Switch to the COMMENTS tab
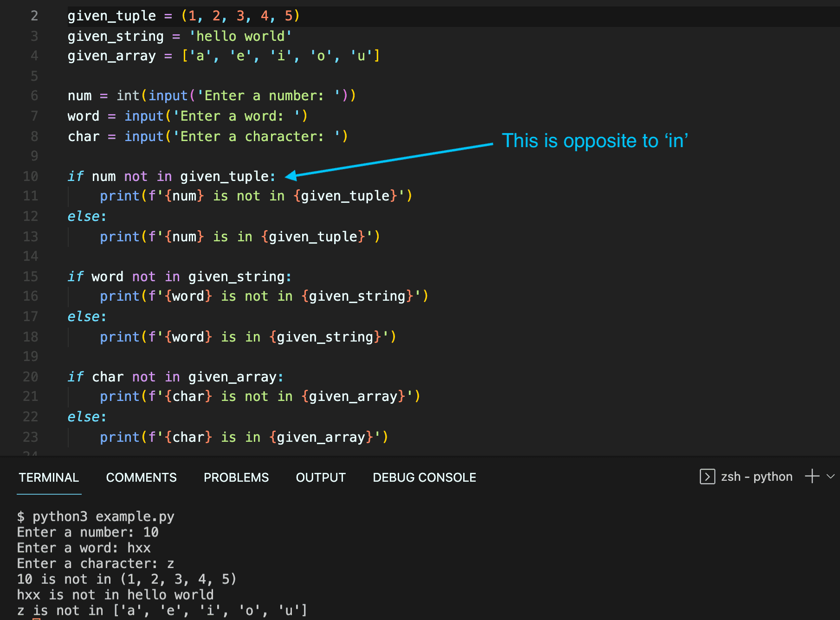The height and width of the screenshot is (620, 840). point(141,477)
